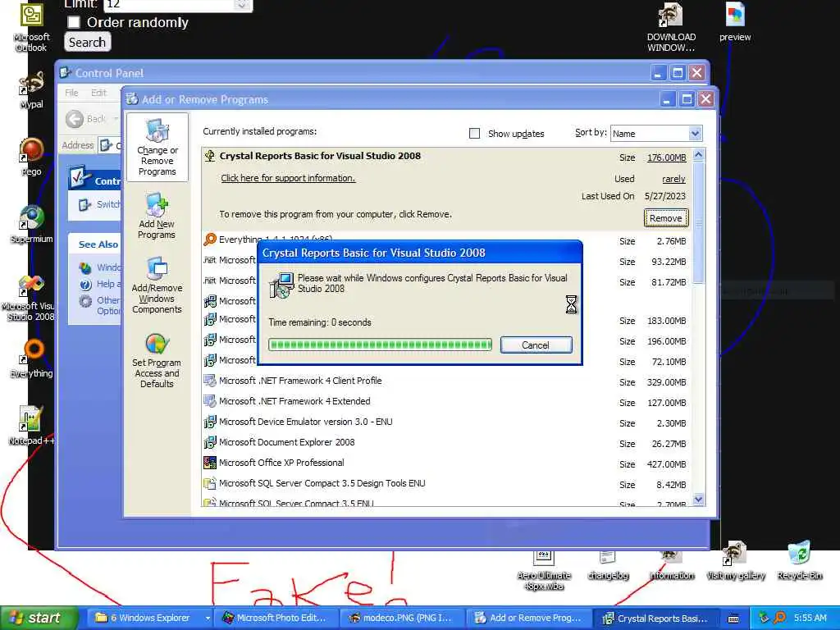
Task: Open Aero Ultimate wba desktop file
Action: (543, 558)
